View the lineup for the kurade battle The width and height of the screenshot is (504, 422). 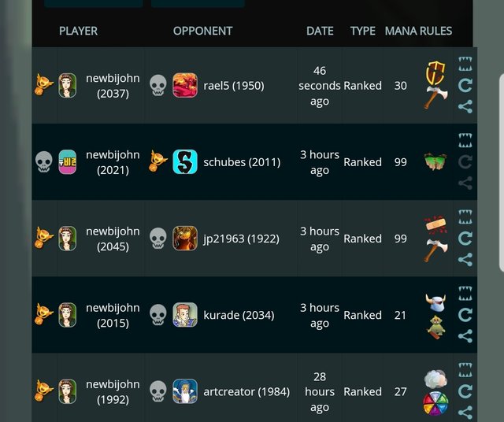(465, 294)
